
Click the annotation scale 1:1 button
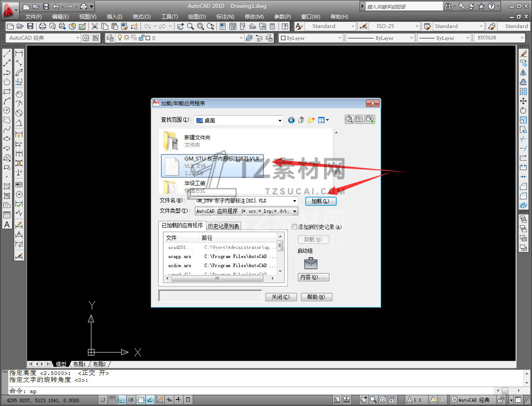click(414, 400)
